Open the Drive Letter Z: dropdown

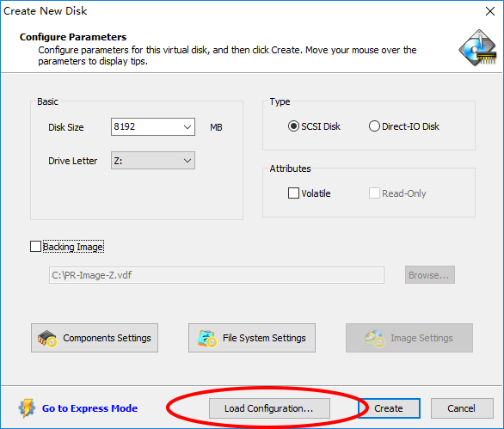tap(153, 161)
